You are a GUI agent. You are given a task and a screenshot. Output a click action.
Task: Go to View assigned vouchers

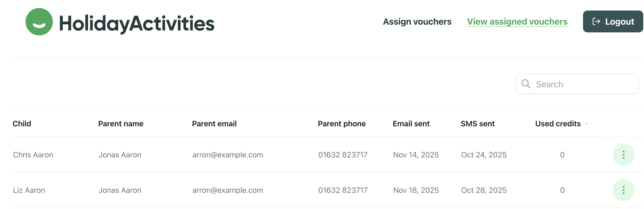[517, 22]
